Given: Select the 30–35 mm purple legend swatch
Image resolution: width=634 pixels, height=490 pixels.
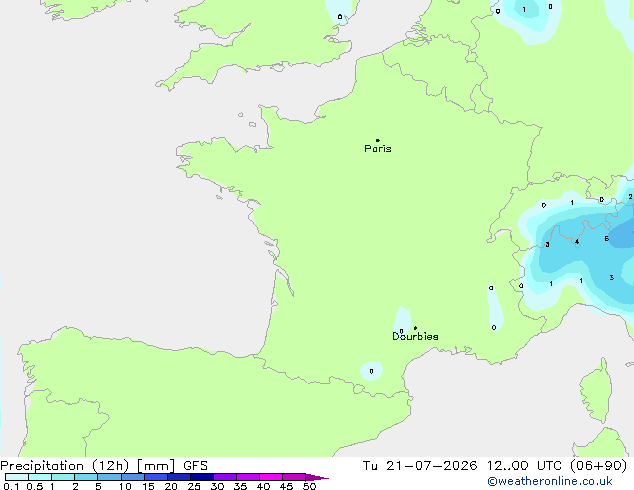Looking at the screenshot, I should [x=225, y=477].
